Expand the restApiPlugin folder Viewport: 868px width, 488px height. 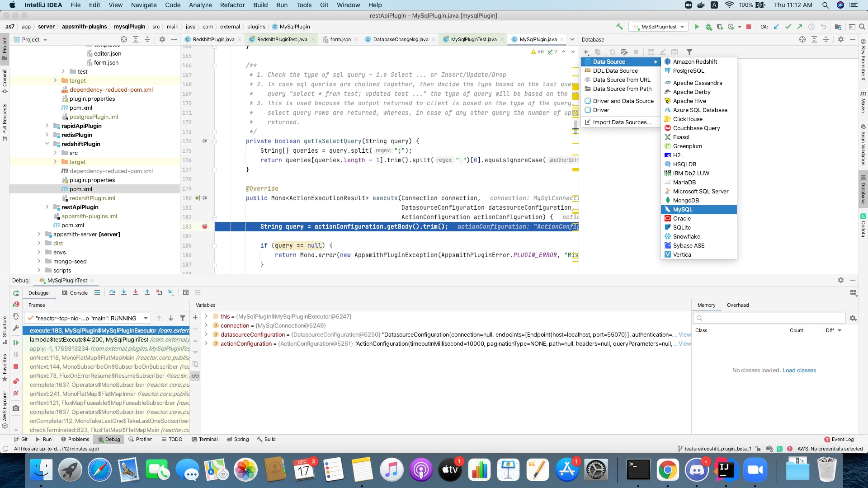(x=47, y=207)
